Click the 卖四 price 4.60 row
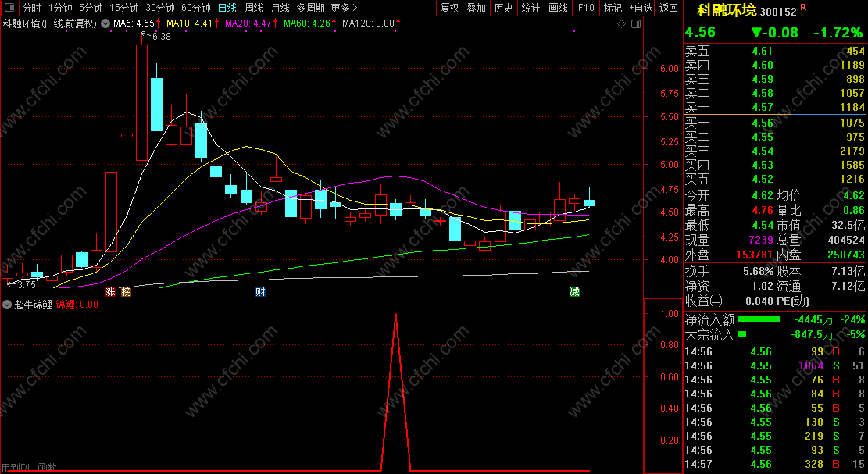 (x=775, y=66)
